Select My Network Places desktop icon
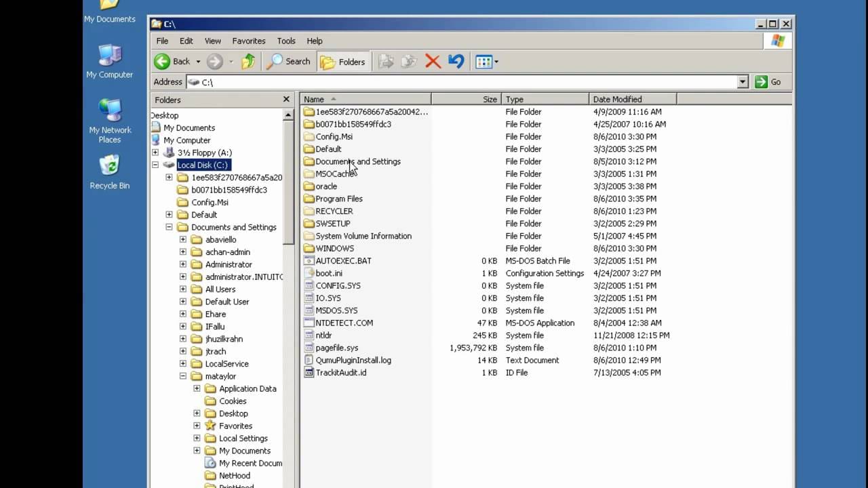 click(109, 121)
